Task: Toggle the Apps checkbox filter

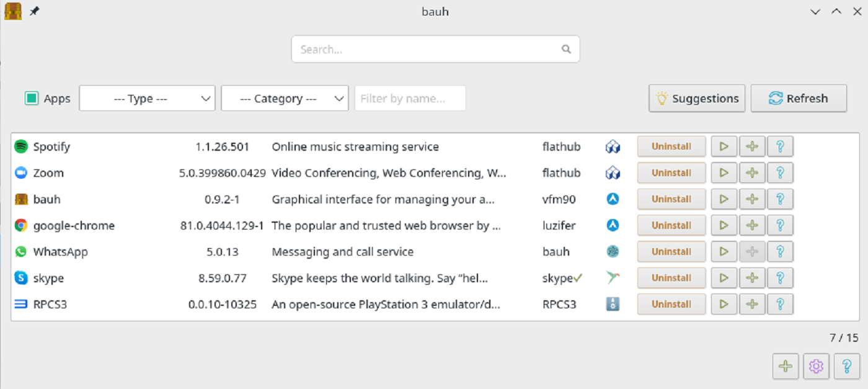Action: click(x=32, y=99)
